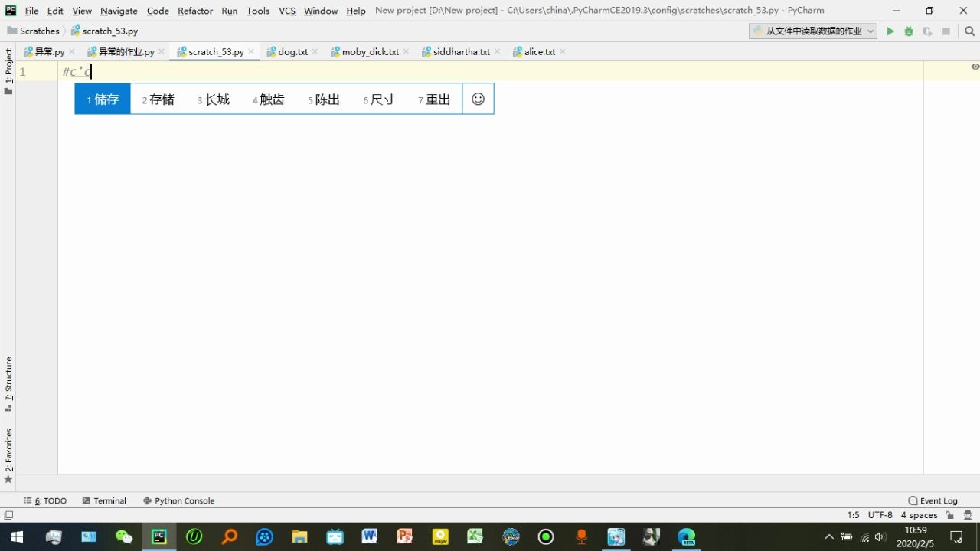This screenshot has width=980, height=551.
Task: Start debugging with the bug icon
Action: pyautogui.click(x=908, y=31)
